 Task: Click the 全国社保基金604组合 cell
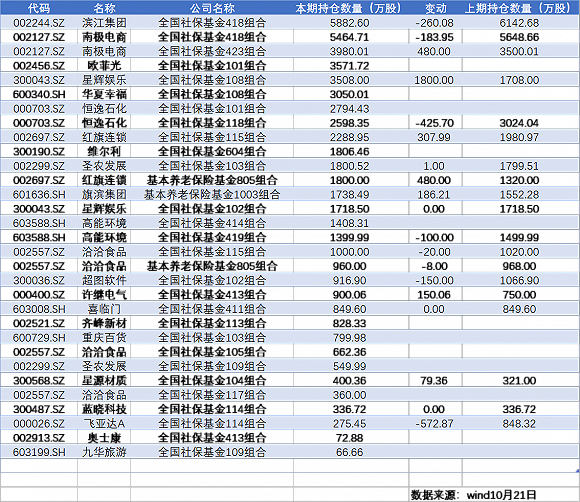coord(212,152)
